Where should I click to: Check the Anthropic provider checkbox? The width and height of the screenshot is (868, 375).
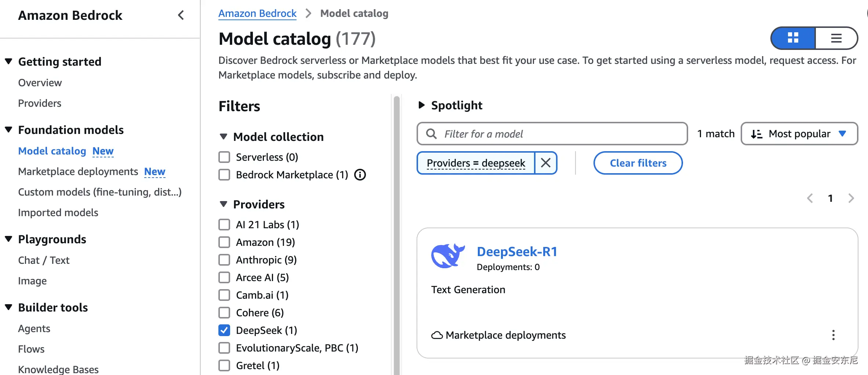point(224,260)
